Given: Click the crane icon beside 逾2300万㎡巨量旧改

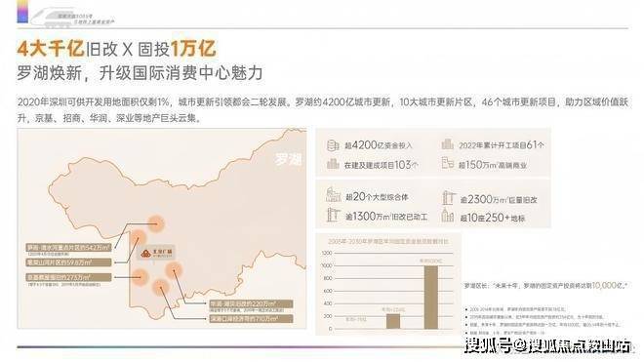Looking at the screenshot, I should 449,198.
